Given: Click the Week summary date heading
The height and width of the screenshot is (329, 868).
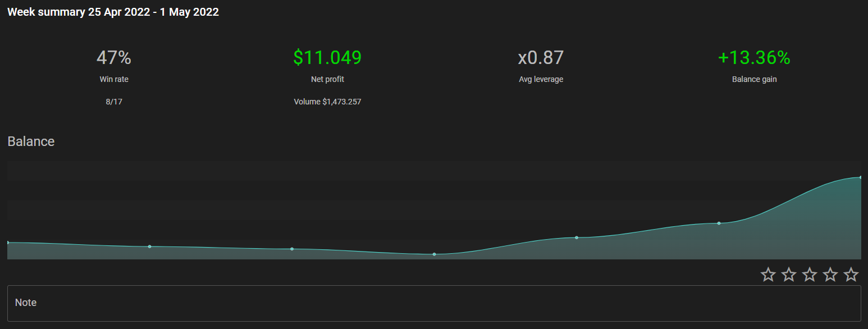Looking at the screenshot, I should coord(113,12).
